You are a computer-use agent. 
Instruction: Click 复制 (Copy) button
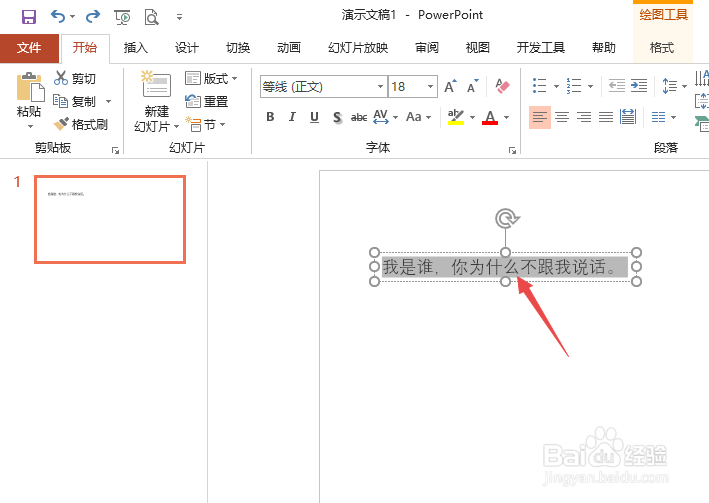point(75,101)
